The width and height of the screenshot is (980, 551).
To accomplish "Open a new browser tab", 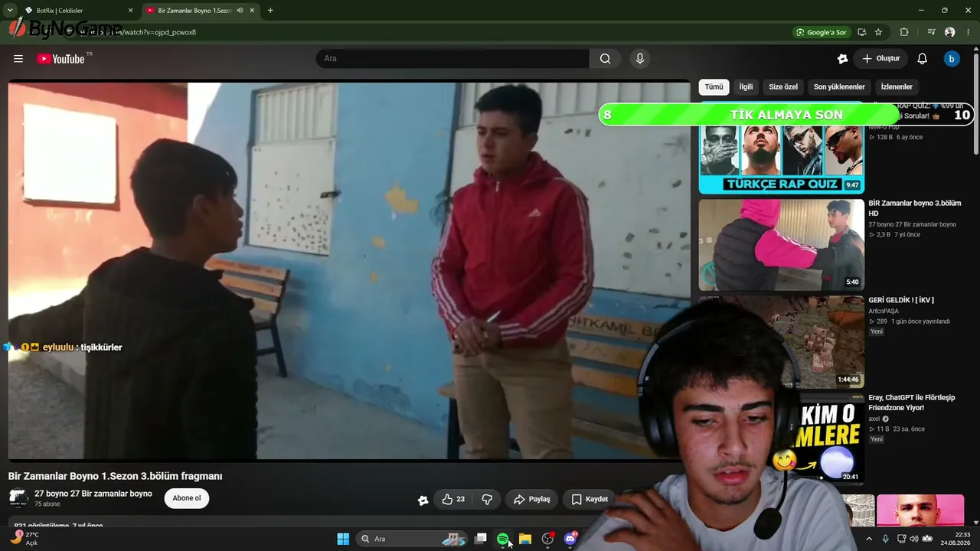I will point(270,11).
